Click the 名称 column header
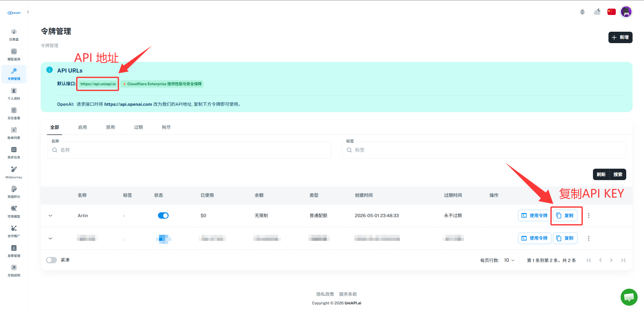 pos(82,195)
